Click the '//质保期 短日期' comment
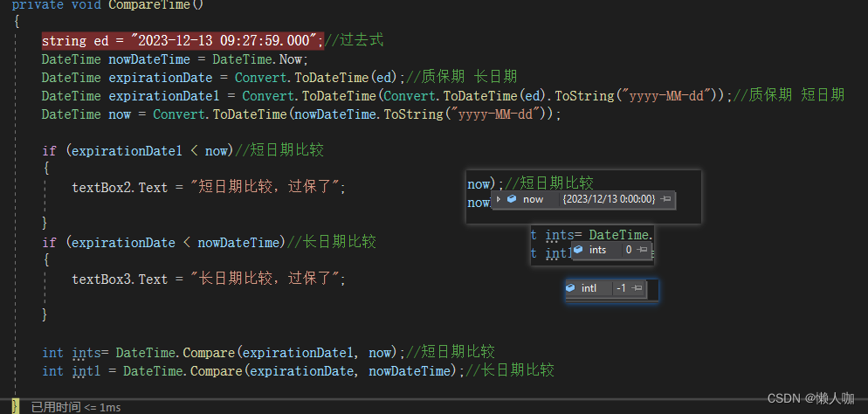Image resolution: width=868 pixels, height=414 pixels. pos(789,95)
